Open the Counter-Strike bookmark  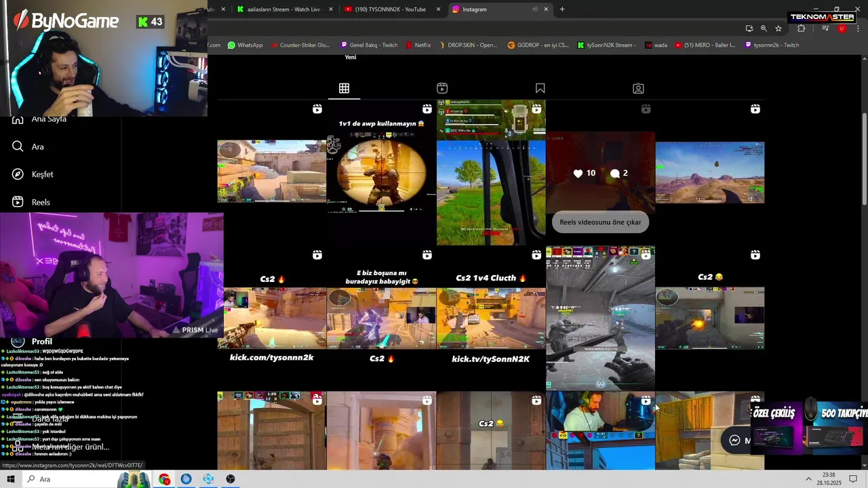[x=300, y=45]
